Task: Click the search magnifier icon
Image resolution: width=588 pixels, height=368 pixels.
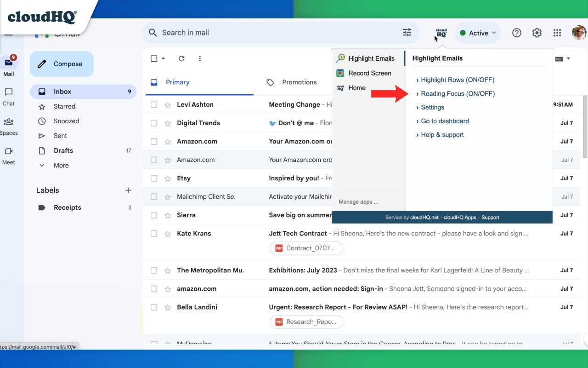Action: click(153, 33)
